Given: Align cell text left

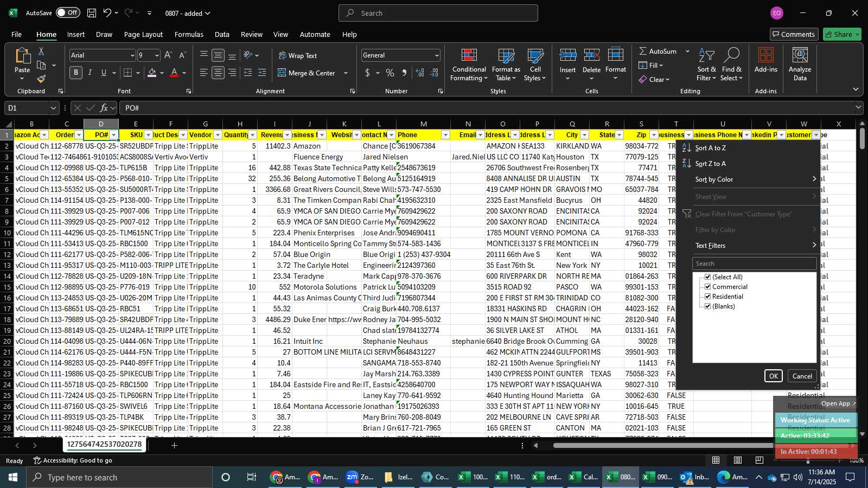Looking at the screenshot, I should click(204, 73).
